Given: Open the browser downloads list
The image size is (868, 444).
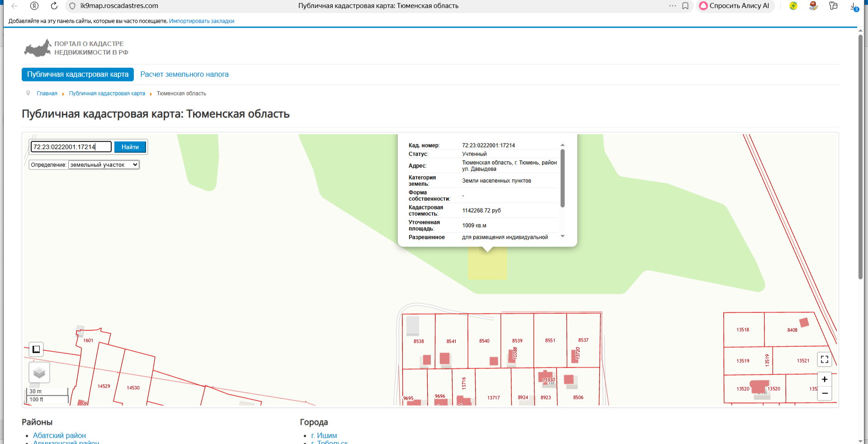Looking at the screenshot, I should click(x=853, y=6).
